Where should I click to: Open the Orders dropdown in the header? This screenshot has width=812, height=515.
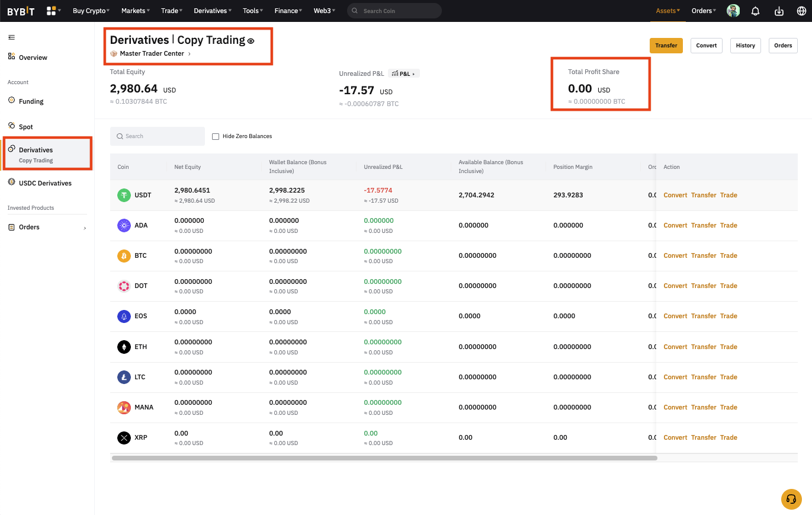[704, 11]
